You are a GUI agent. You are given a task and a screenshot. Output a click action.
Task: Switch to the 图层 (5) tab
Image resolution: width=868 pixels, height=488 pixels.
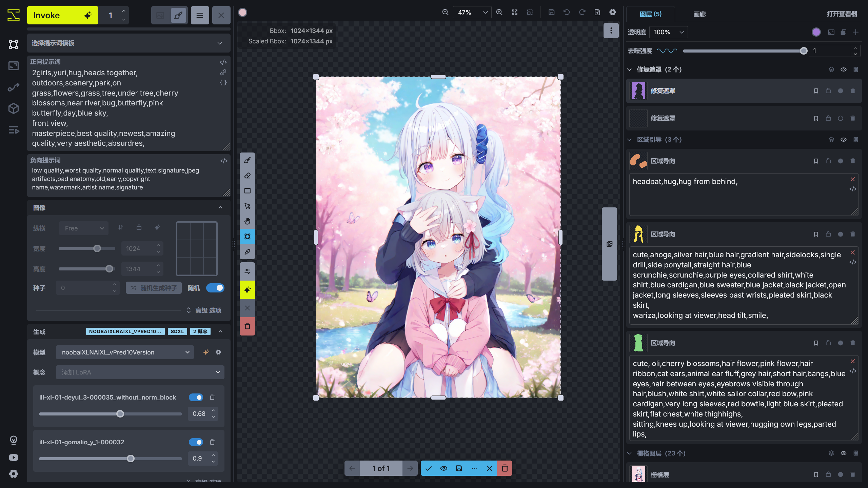point(650,14)
